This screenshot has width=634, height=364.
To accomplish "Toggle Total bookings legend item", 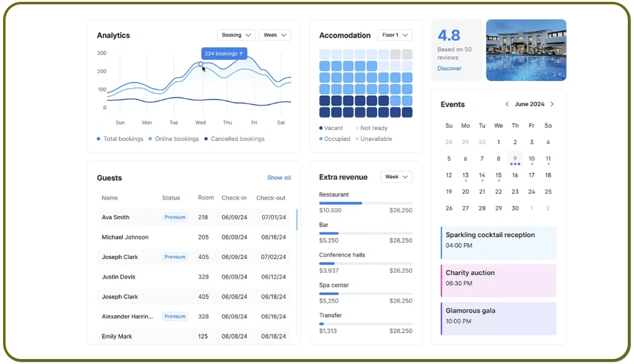I will (120, 139).
